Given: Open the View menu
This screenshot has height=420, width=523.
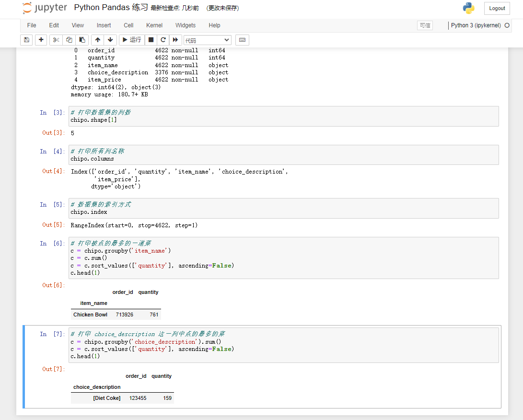Looking at the screenshot, I should (x=78, y=25).
